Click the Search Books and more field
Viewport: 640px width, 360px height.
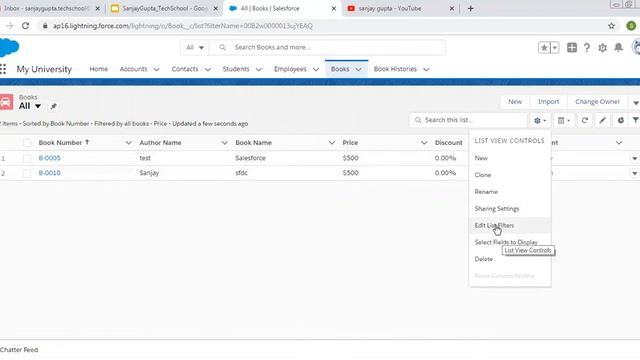(327, 48)
